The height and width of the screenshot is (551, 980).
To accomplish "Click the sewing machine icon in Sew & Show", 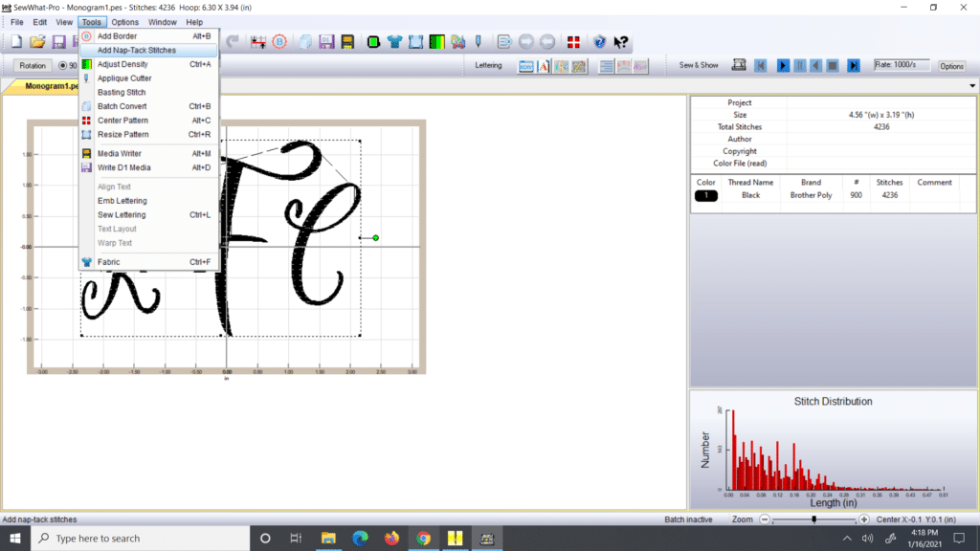I will click(739, 65).
